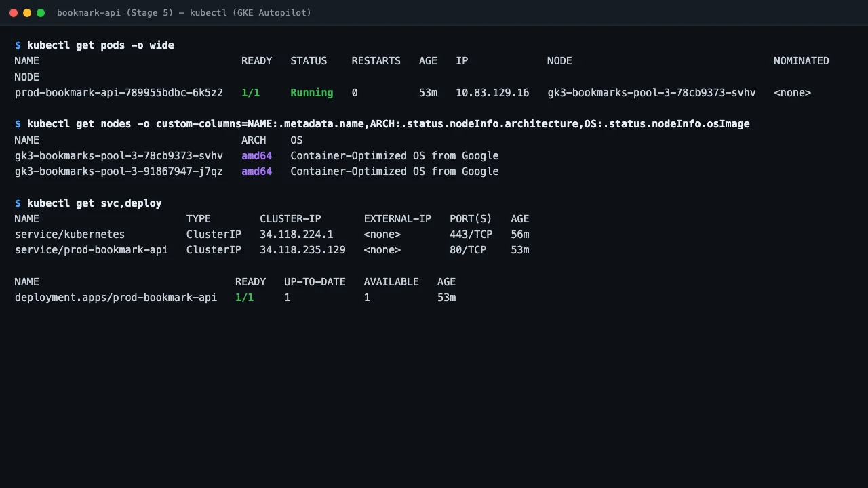Click amd64 for the svhv node
Screen dimensions: 868x488
pyautogui.click(x=257, y=156)
